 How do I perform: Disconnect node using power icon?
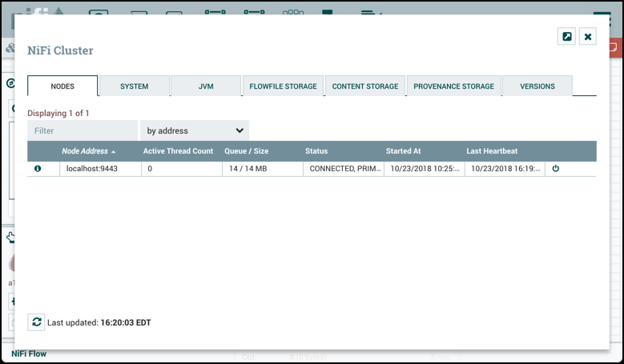tap(556, 169)
